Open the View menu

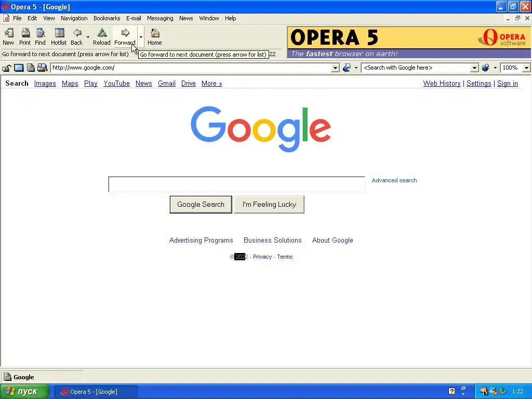[x=49, y=18]
